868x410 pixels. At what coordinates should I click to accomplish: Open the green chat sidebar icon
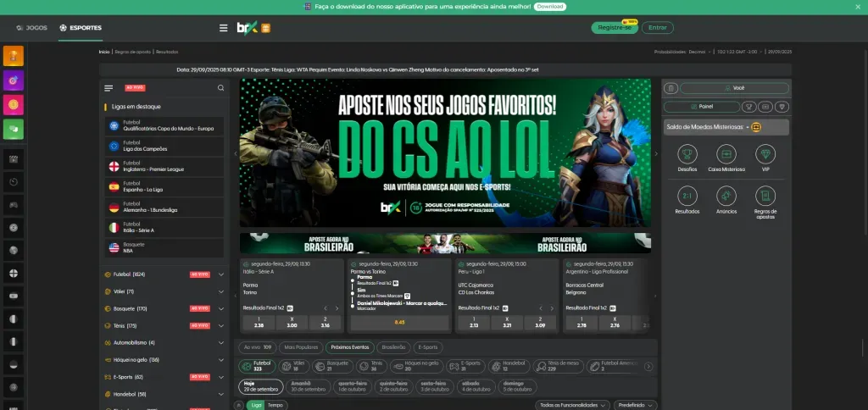pyautogui.click(x=14, y=129)
